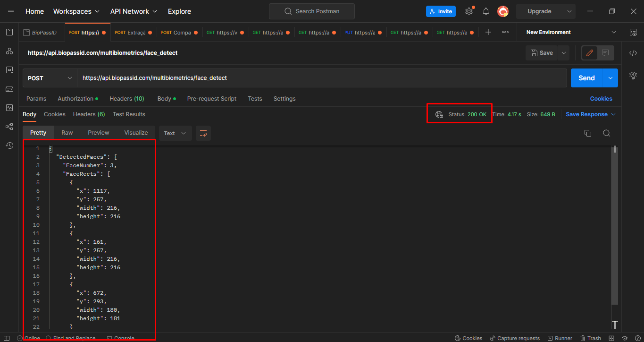644x342 pixels.
Task: Open the Mock Servers sidebar icon
Action: (x=9, y=89)
